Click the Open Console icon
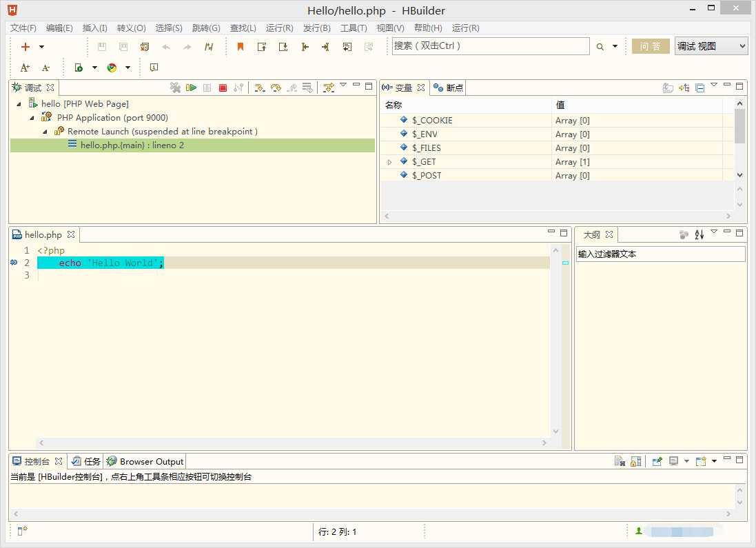This screenshot has width=756, height=548. tap(701, 462)
